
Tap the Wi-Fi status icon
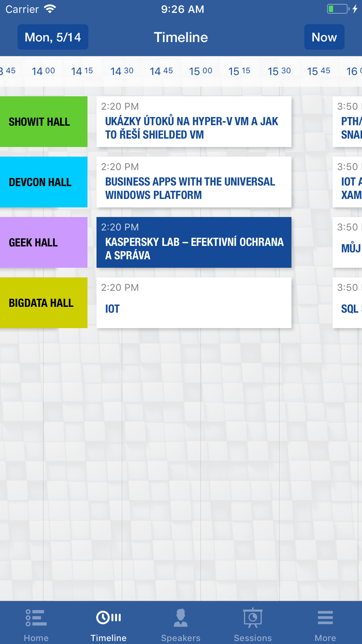[x=50, y=9]
